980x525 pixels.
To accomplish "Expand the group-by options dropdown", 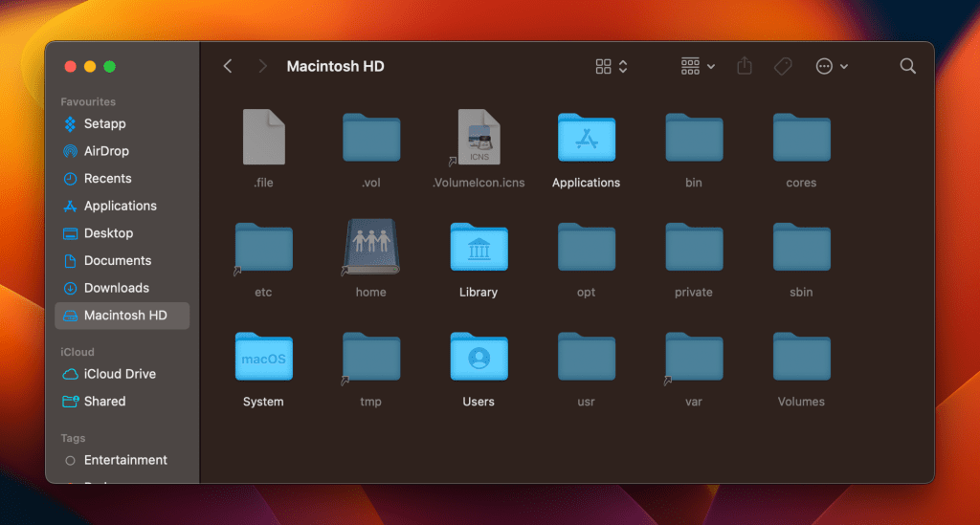I will point(698,66).
